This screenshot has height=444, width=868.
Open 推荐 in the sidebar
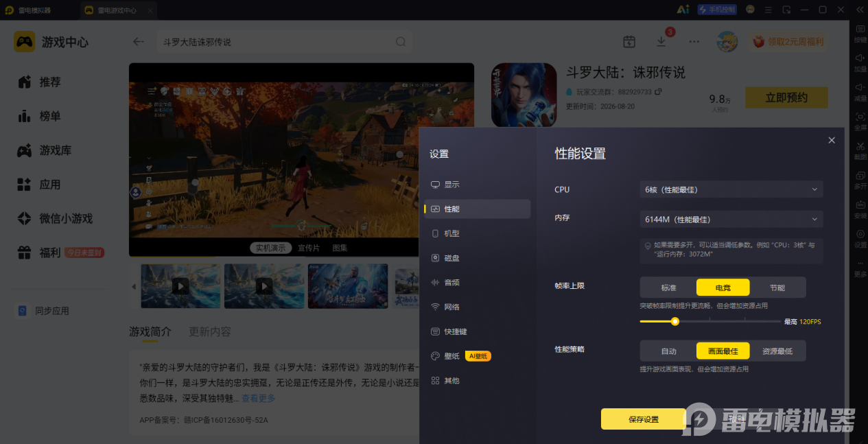pyautogui.click(x=39, y=82)
